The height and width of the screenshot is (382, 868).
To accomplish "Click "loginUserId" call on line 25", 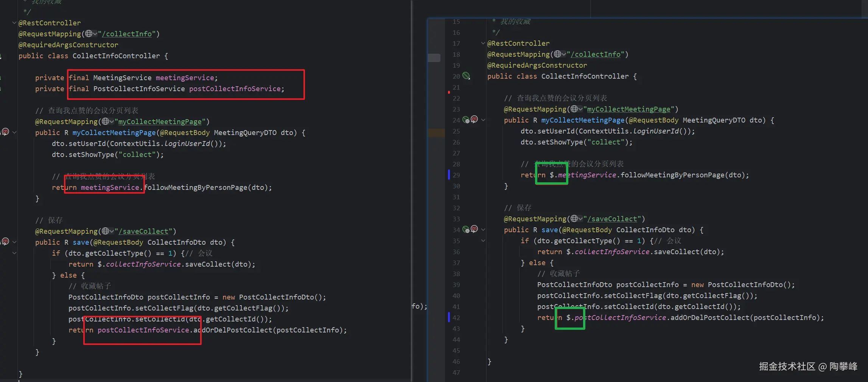I will (656, 131).
